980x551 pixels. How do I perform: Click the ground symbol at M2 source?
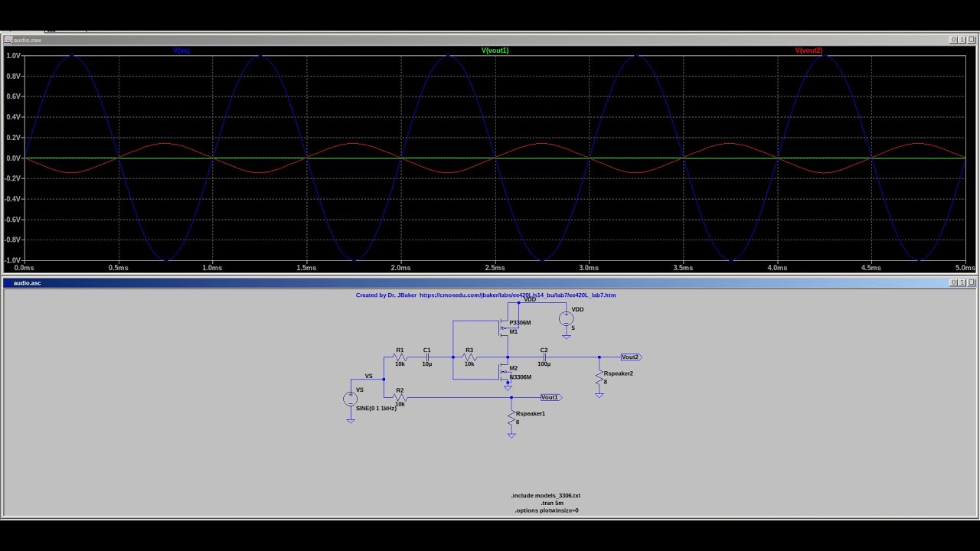[508, 388]
